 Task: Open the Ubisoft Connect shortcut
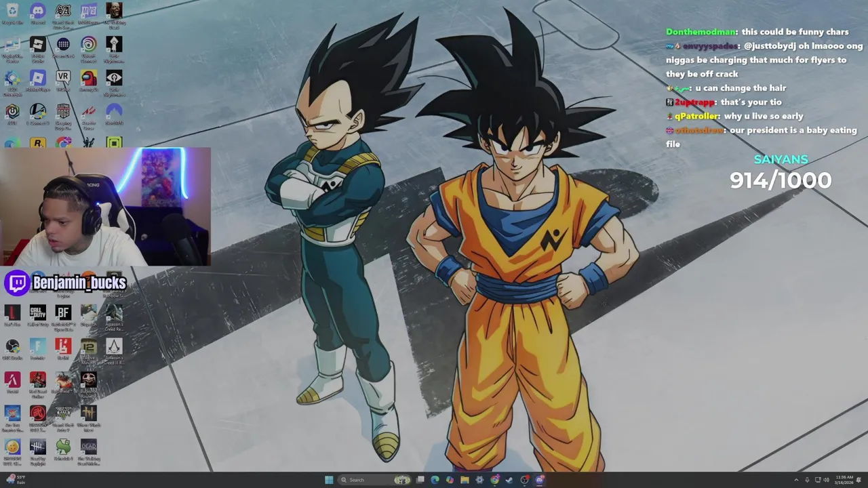coord(88,49)
